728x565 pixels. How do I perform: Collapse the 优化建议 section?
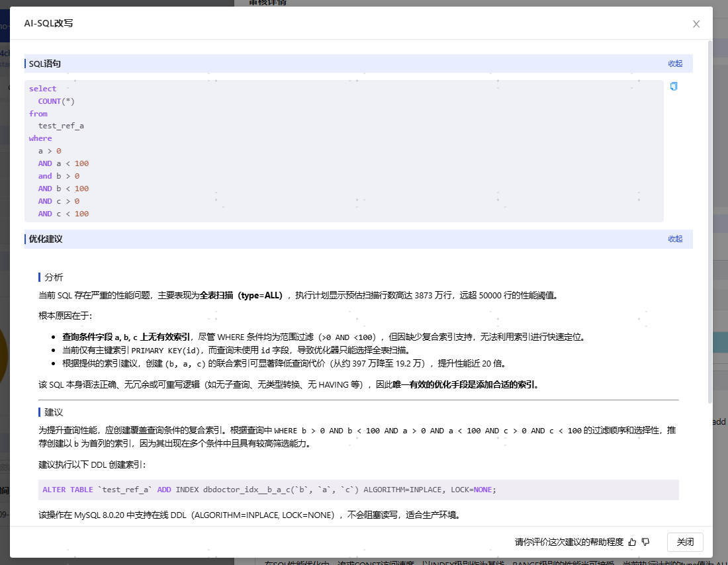pyautogui.click(x=674, y=239)
